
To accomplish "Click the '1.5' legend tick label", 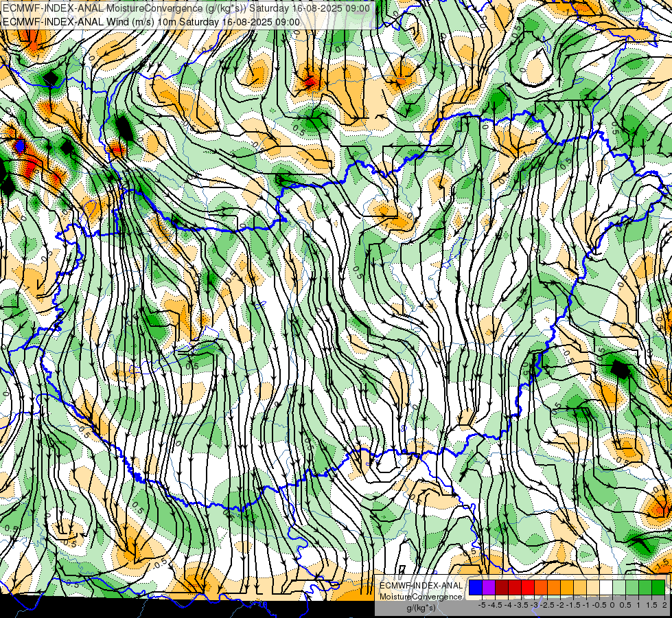I will 651,605.
